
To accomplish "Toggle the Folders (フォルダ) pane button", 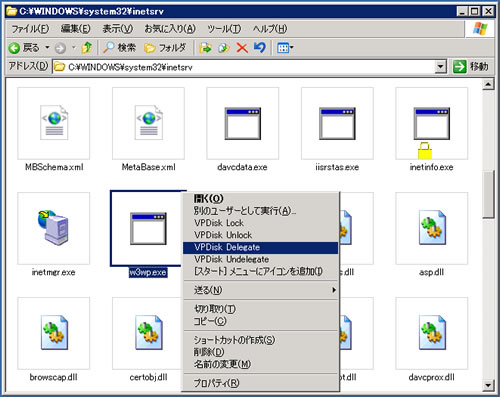I will tap(165, 48).
